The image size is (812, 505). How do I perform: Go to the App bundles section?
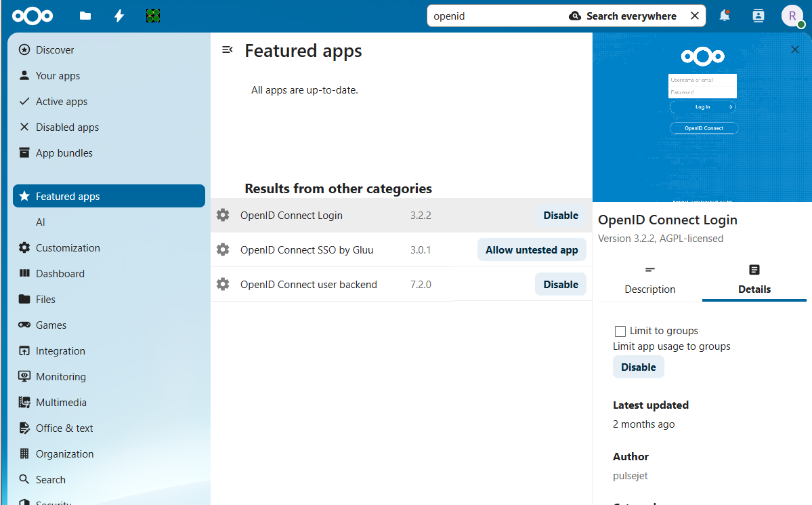64,153
